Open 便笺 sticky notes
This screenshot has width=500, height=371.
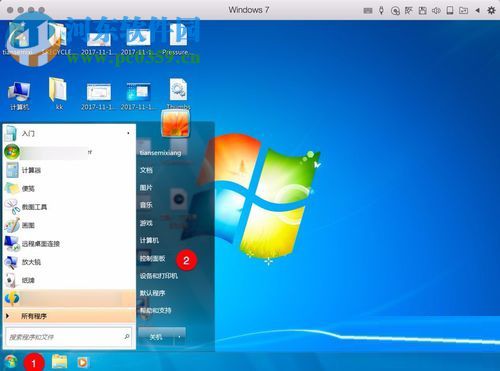tap(69, 189)
